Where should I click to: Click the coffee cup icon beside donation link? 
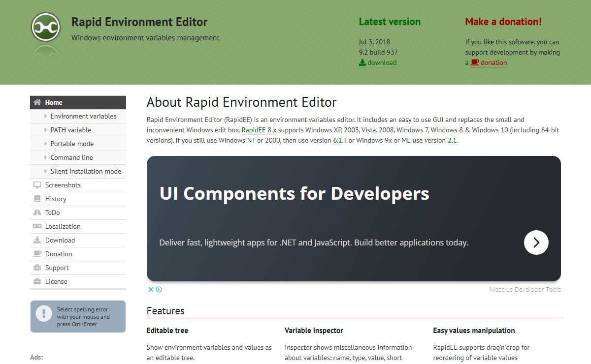pyautogui.click(x=475, y=62)
